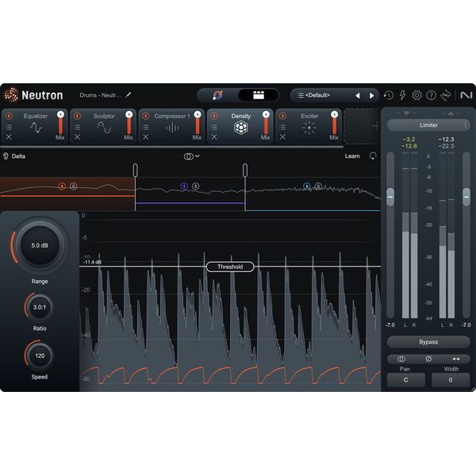Open the <Default> preset dropdown
Screen dimensions: 476x476
[323, 95]
